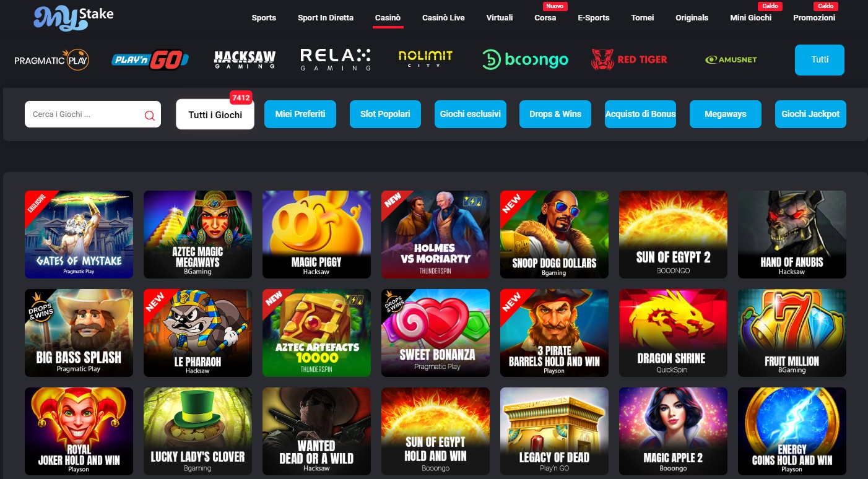The height and width of the screenshot is (479, 868).
Task: Select the Tutti i Giochi tab
Action: [x=215, y=114]
